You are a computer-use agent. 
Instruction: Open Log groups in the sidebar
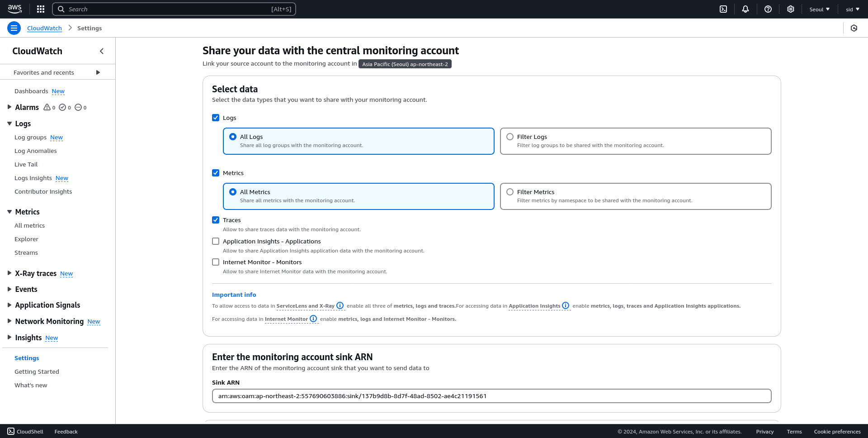pyautogui.click(x=30, y=137)
